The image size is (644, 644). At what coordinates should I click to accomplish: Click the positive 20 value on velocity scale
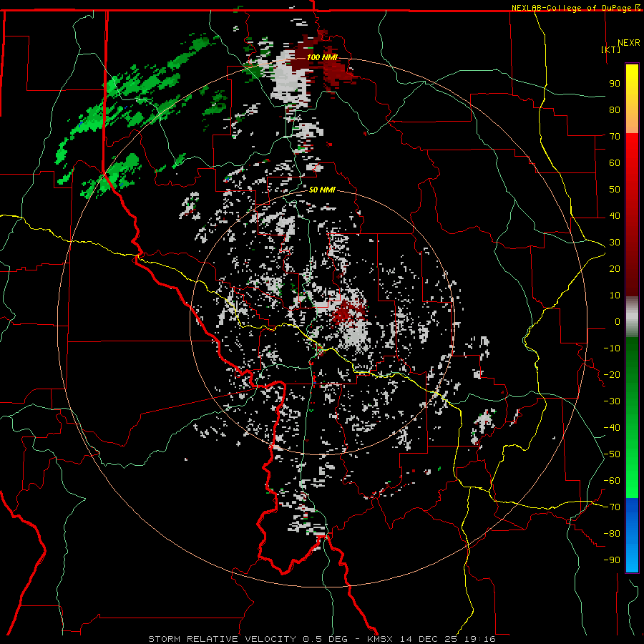(615, 268)
